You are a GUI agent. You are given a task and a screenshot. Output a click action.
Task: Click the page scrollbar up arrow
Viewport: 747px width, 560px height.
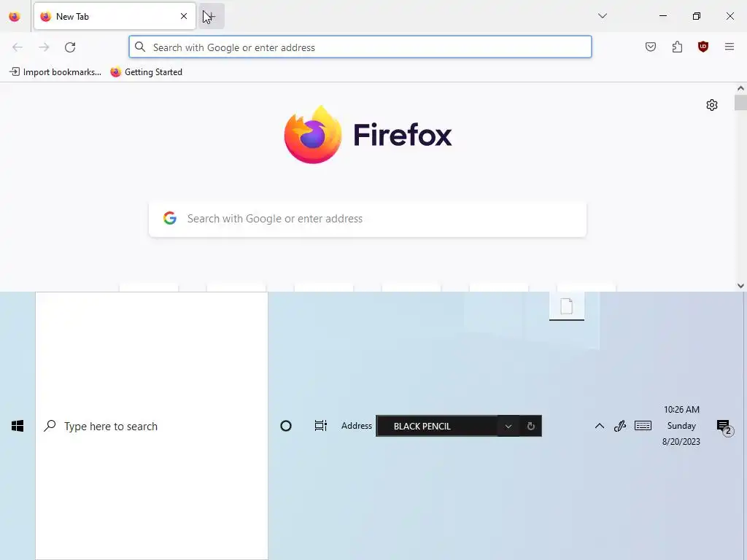click(740, 88)
